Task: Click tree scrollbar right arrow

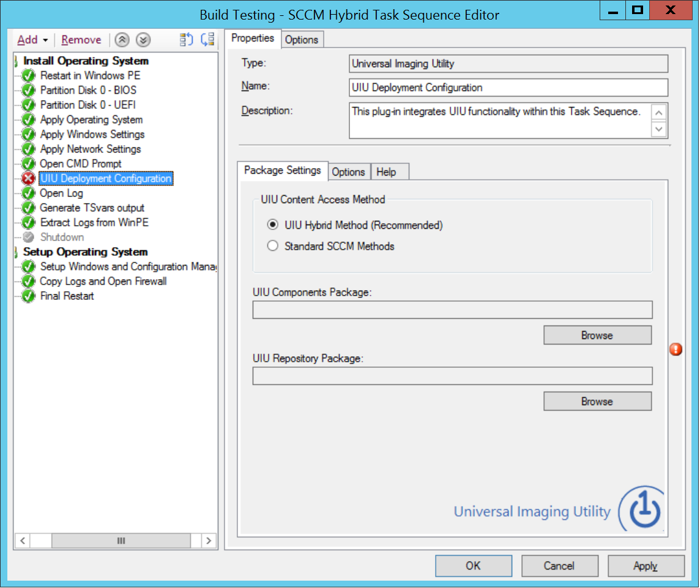Action: pyautogui.click(x=209, y=541)
